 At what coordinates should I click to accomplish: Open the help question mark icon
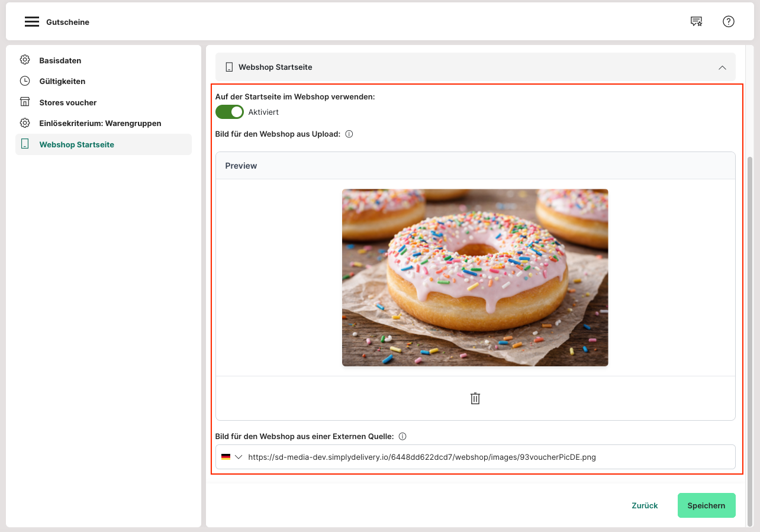click(x=728, y=22)
